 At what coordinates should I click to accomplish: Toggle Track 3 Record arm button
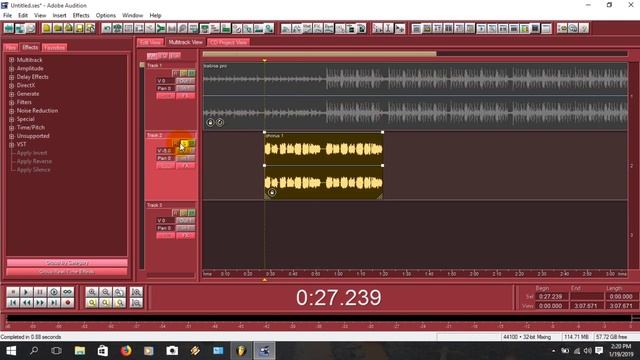(x=176, y=213)
